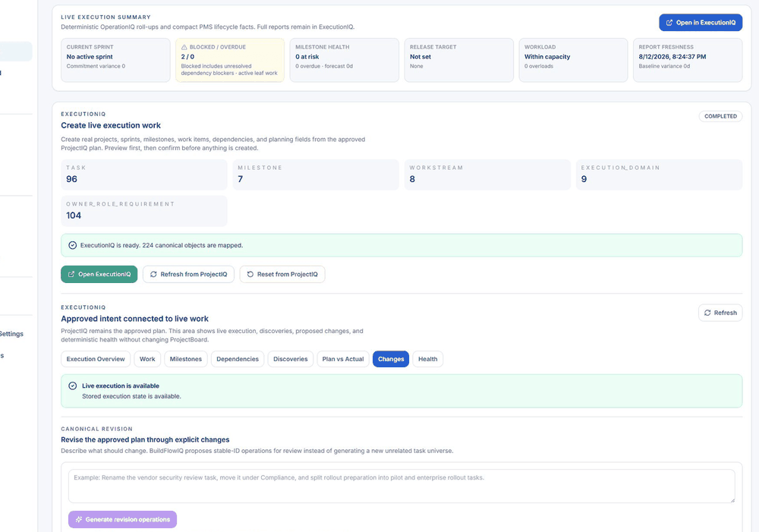Click the 0 at risk milestone value
This screenshot has width=759, height=532.
[307, 57]
